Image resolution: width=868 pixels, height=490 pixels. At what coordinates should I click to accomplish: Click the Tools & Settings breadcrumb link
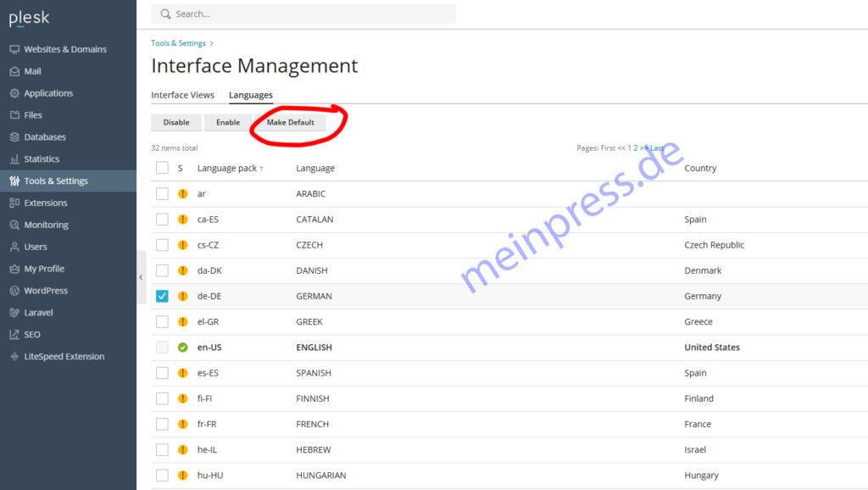tap(177, 43)
